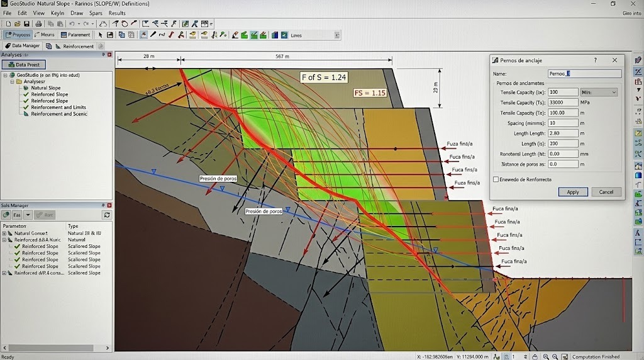
Task: Select the red bolt reinforcement tool
Action: [171, 35]
